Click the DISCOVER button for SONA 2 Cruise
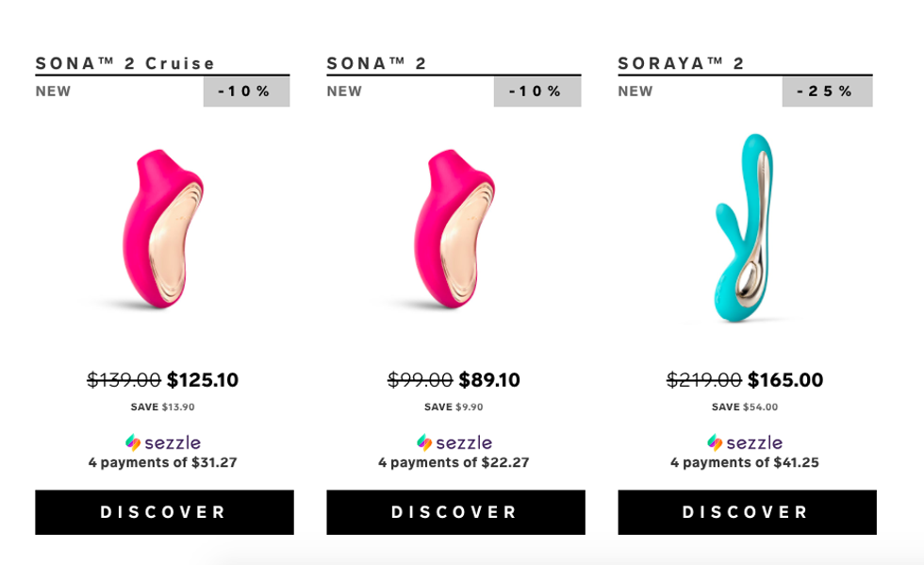The image size is (924, 565). [164, 512]
